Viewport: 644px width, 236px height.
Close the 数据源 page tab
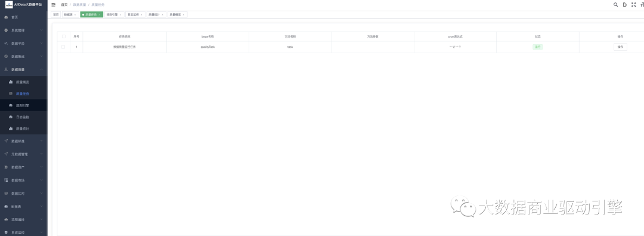click(75, 15)
